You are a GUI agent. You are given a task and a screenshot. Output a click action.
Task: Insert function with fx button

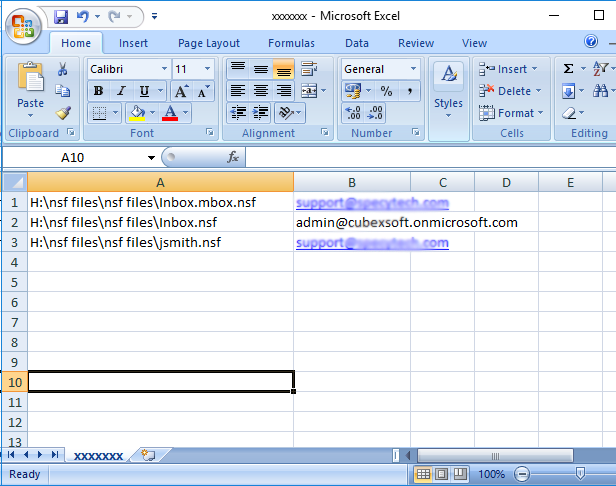(233, 157)
